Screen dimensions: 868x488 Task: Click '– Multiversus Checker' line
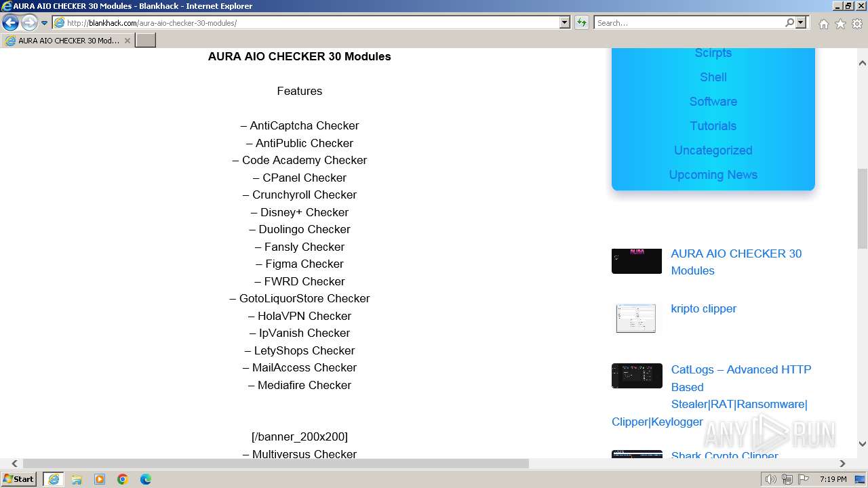point(299,454)
